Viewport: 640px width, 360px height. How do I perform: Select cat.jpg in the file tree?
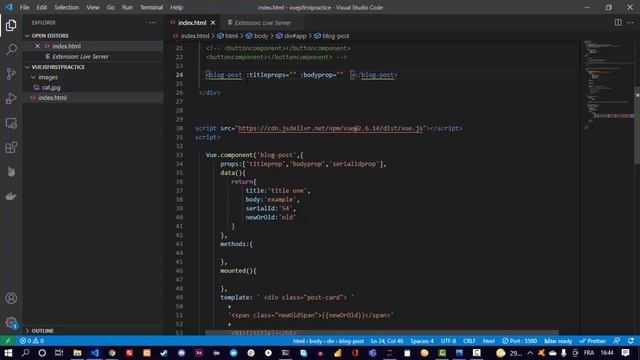pyautogui.click(x=51, y=87)
